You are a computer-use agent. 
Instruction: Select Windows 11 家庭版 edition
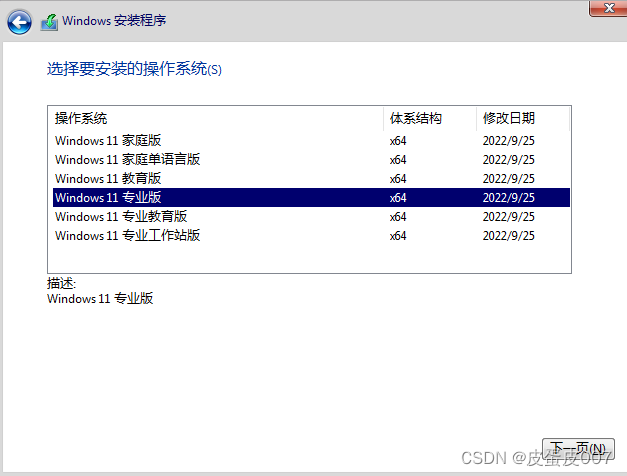pos(311,141)
